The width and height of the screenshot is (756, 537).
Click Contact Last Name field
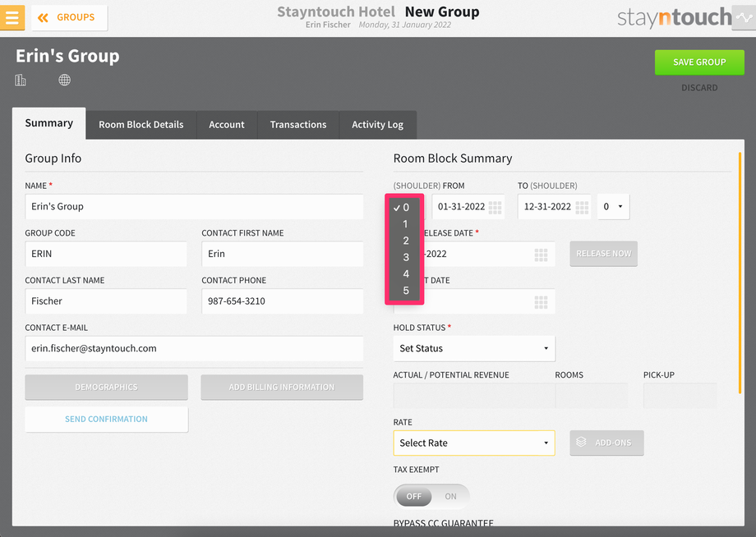point(105,301)
